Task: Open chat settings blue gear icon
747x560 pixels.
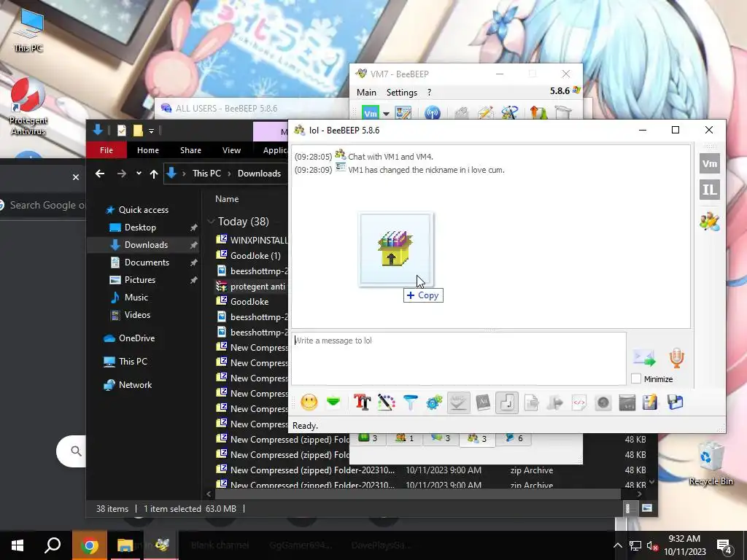Action: [x=434, y=402]
